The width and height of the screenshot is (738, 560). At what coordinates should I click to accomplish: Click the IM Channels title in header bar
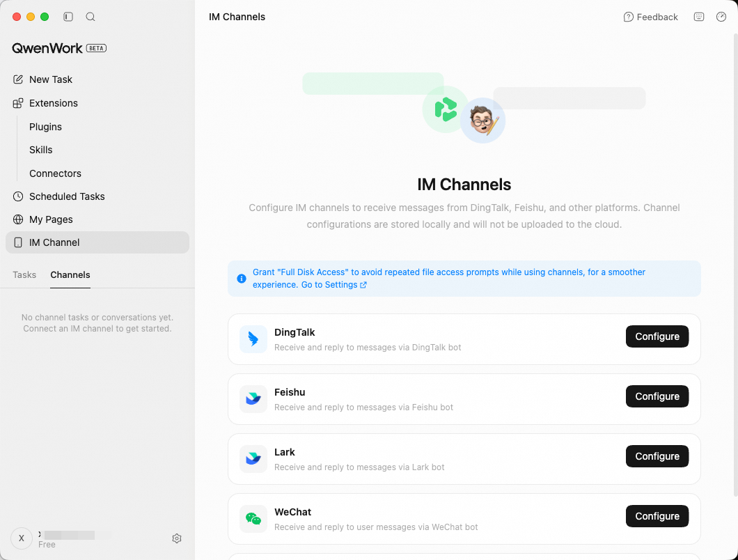[237, 17]
